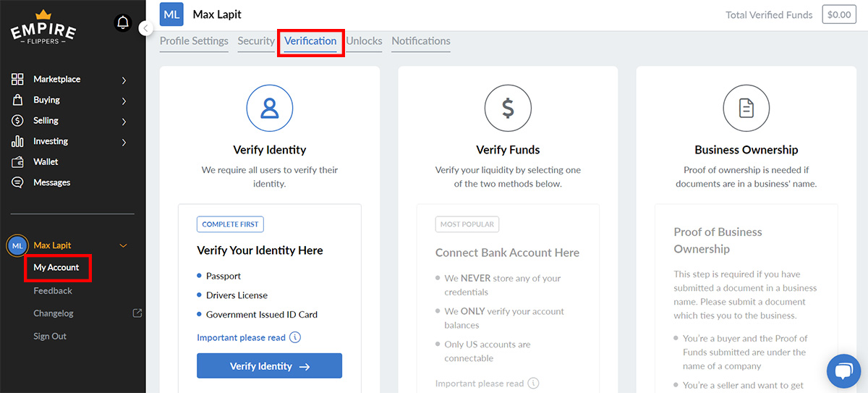
Task: Open Wallet from the sidebar
Action: (46, 162)
